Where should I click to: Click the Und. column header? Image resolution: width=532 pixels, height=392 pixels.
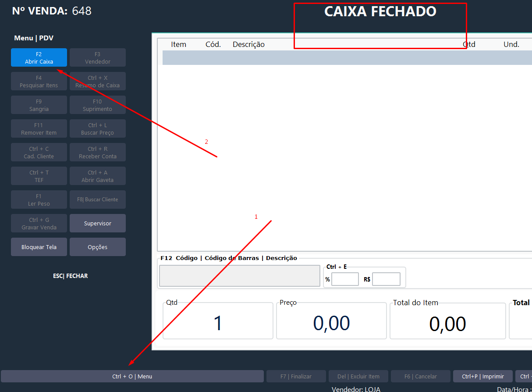pos(511,44)
